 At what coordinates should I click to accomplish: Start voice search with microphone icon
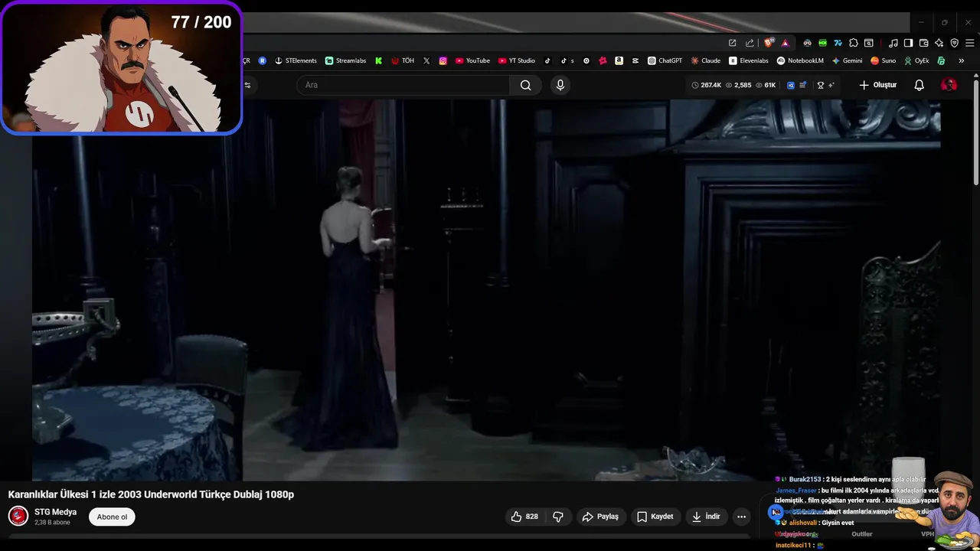[x=560, y=85]
